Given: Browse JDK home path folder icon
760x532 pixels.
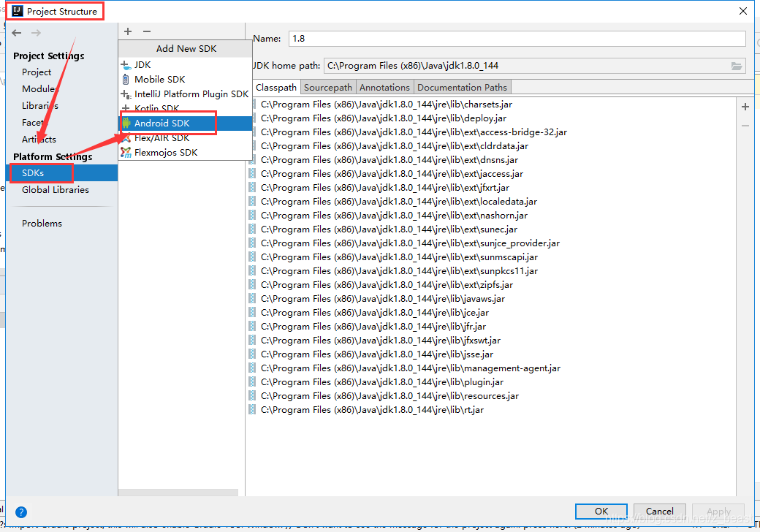Looking at the screenshot, I should (x=737, y=66).
